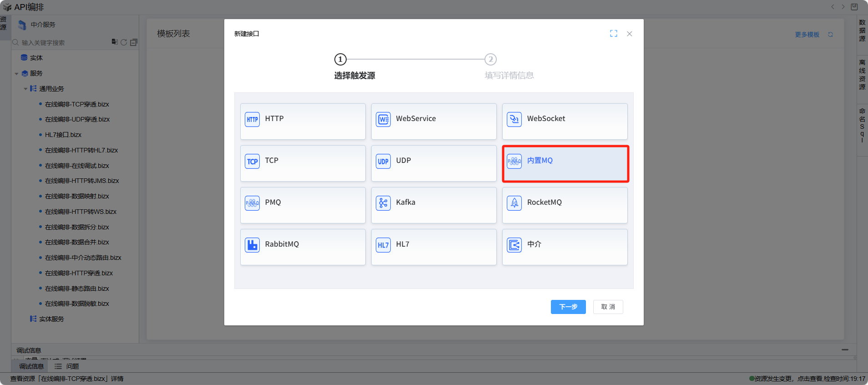
Task: Choose the UDP trigger icon
Action: pos(383,161)
